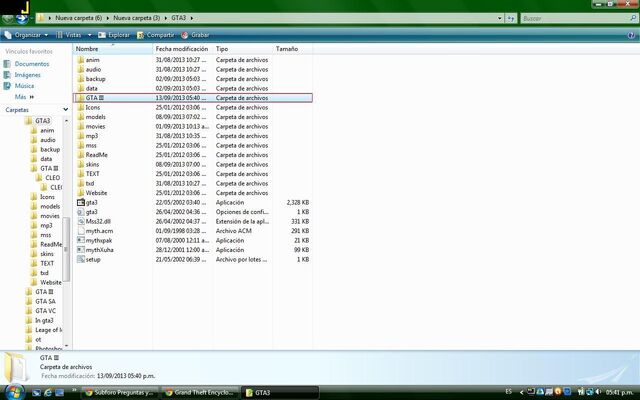
Task: Select the TEXT folder icon in file list
Action: click(80, 174)
